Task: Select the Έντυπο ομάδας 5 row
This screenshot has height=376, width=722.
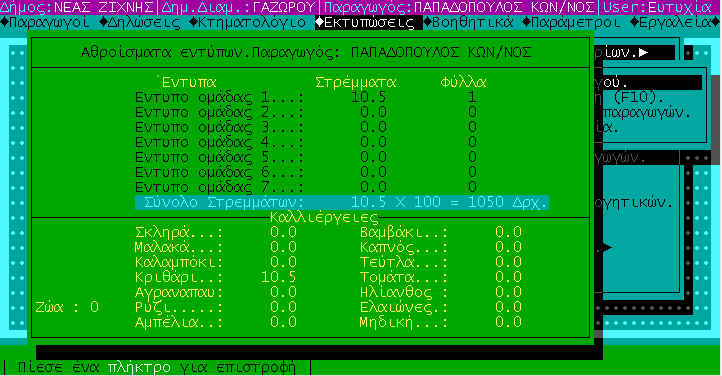Action: pos(306,158)
